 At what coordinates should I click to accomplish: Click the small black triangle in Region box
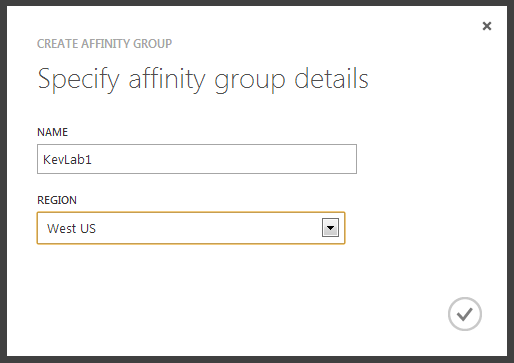(x=330, y=228)
